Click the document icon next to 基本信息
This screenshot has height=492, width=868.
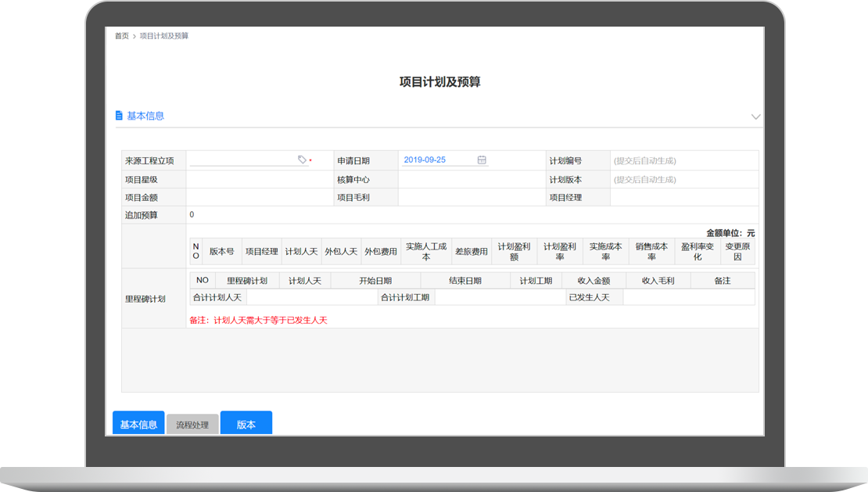click(119, 116)
